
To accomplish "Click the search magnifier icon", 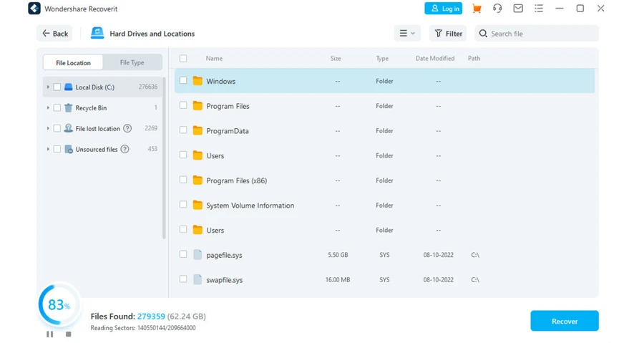I will coord(483,33).
